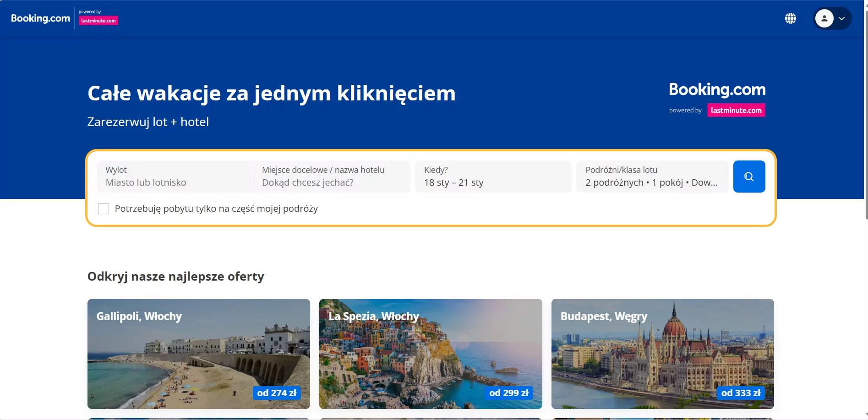Image resolution: width=868 pixels, height=420 pixels.
Task: Expand the account menu chevron
Action: [x=842, y=18]
